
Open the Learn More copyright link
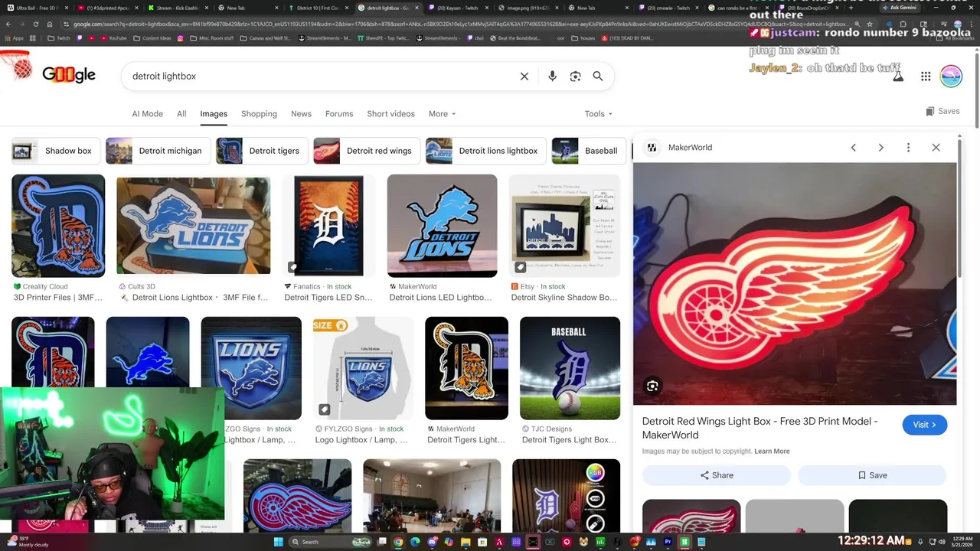click(x=772, y=452)
